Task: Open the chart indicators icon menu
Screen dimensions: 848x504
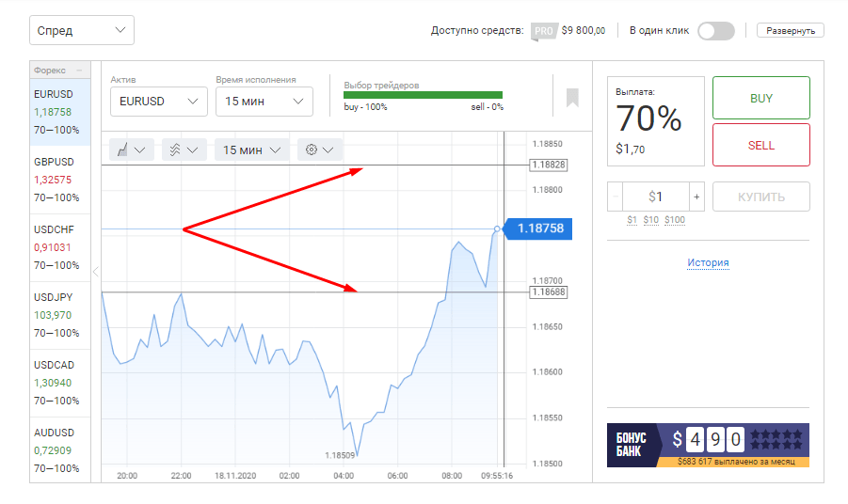Action: (184, 150)
